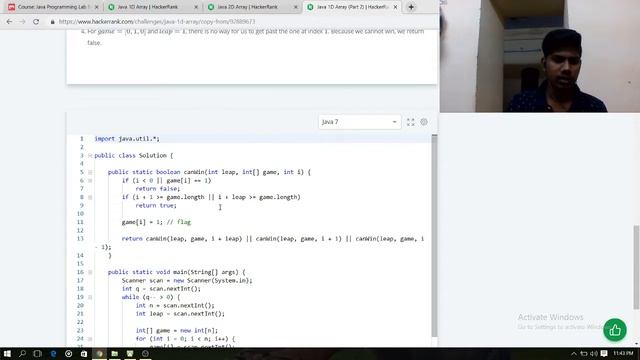Click the '// flag' comment
This screenshot has height=360, width=640.
coord(178,222)
